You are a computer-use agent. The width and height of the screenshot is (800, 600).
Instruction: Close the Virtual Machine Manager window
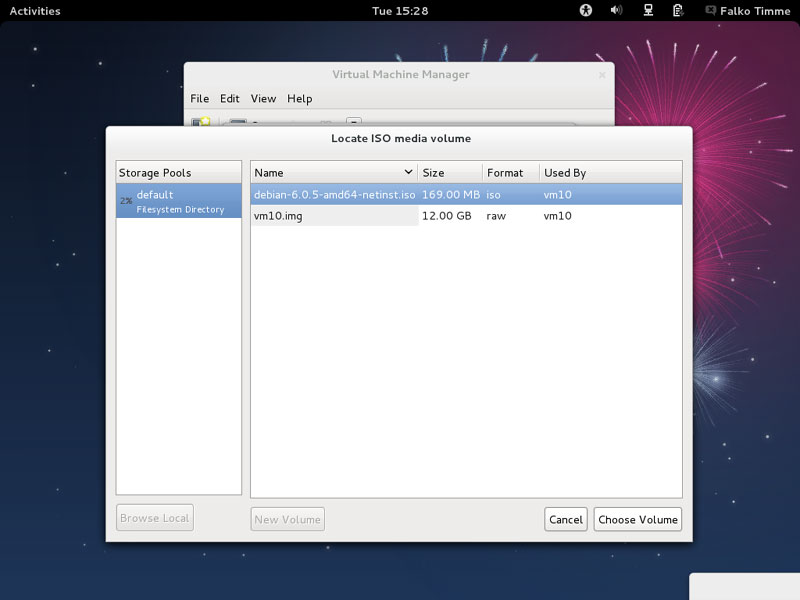coord(602,75)
